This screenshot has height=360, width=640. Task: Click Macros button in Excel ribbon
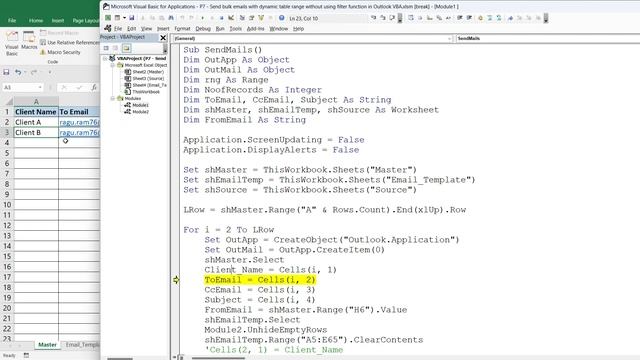[29, 41]
